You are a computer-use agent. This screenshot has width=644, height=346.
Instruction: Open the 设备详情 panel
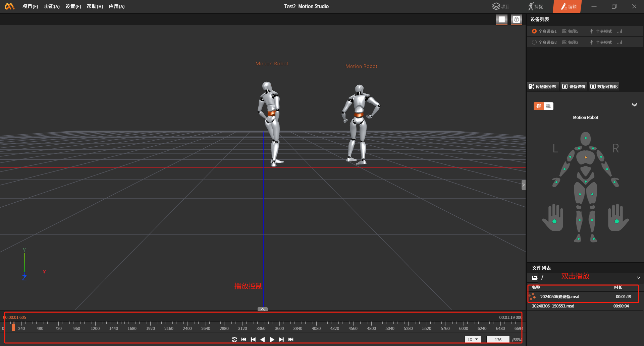point(574,86)
